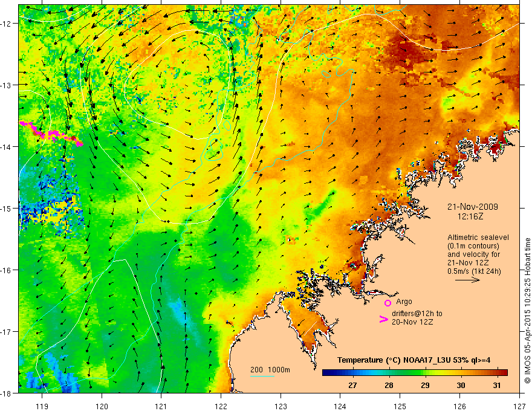Click the Temperature NOAA17_L3U title text
This screenshot has width=532, height=411.
tap(414, 360)
